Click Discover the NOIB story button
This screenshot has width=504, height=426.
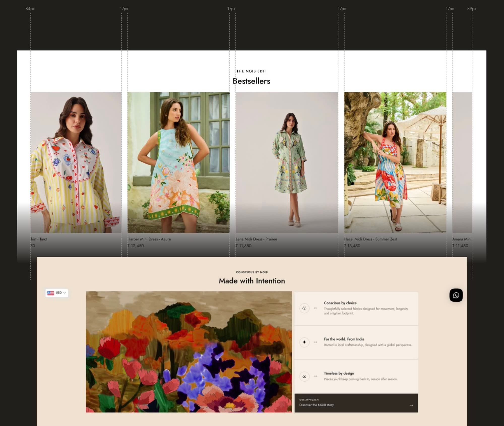[x=356, y=403]
